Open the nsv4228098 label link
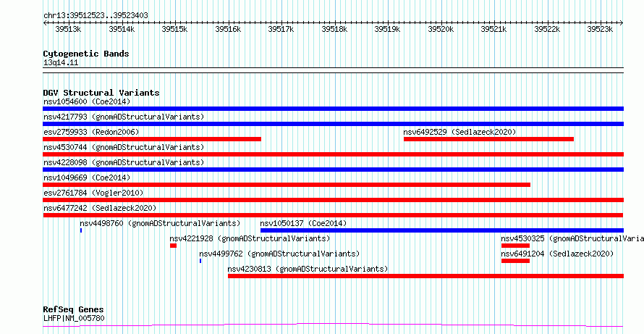This screenshot has width=644, height=334. [x=124, y=162]
